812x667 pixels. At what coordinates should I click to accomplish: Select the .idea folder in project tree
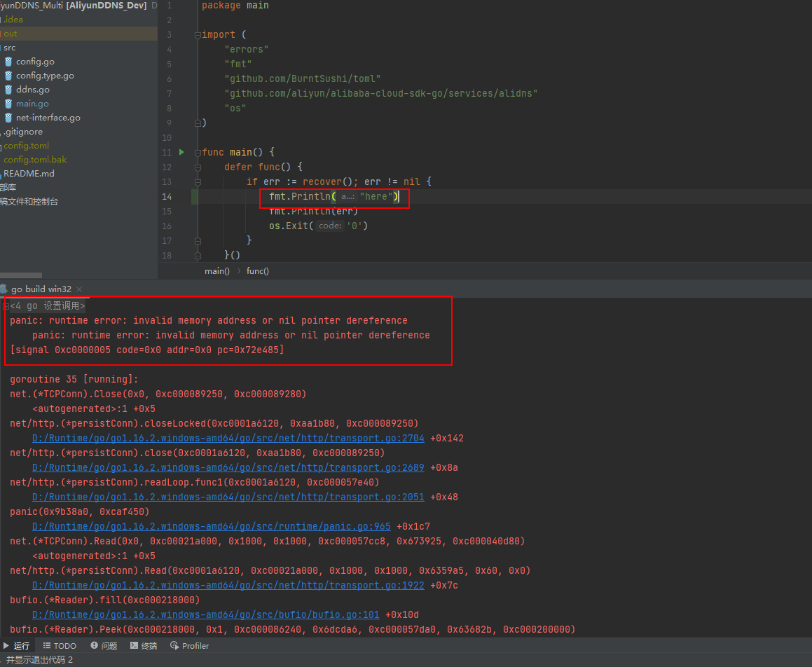click(13, 20)
